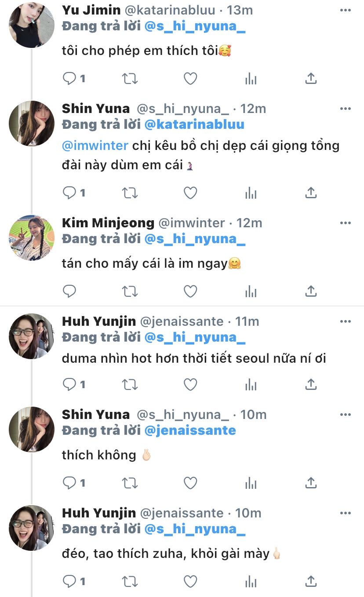Open @katarinabluu link in Shin Yuna's reply header
The height and width of the screenshot is (597, 364).
pyautogui.click(x=194, y=124)
